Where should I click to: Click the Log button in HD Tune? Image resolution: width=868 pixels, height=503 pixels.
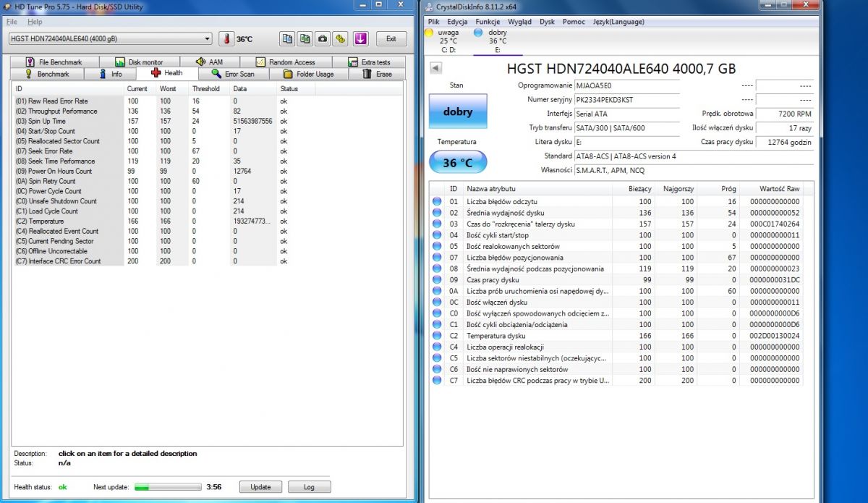(309, 487)
